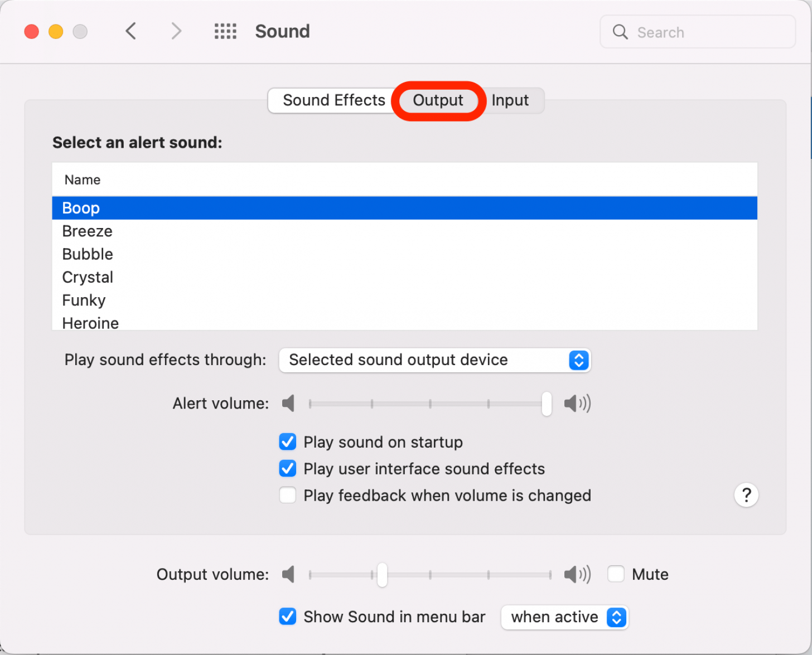
Task: Switch to the Input tab
Action: tap(510, 100)
